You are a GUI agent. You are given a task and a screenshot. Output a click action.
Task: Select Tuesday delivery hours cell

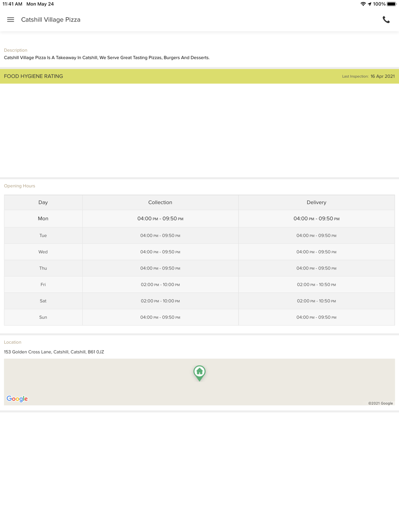pos(316,236)
